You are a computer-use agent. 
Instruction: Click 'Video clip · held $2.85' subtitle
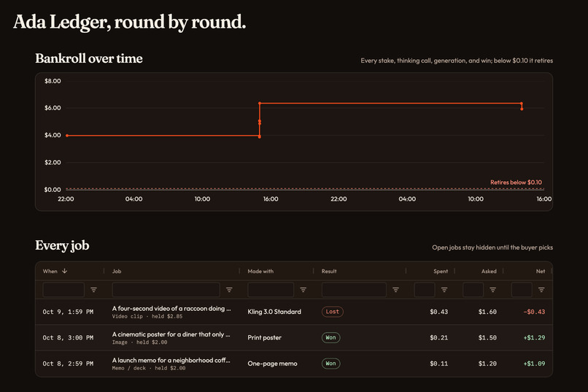coord(147,316)
